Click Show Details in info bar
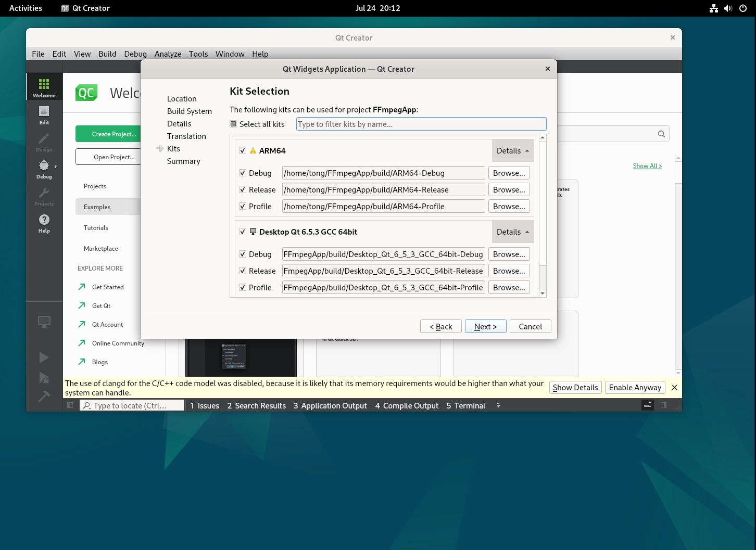 coord(575,387)
